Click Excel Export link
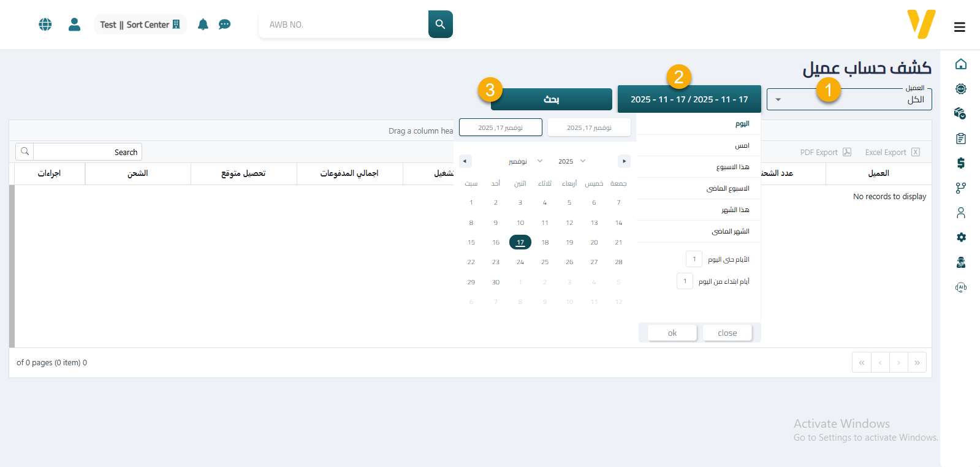This screenshot has width=980, height=467. point(892,153)
